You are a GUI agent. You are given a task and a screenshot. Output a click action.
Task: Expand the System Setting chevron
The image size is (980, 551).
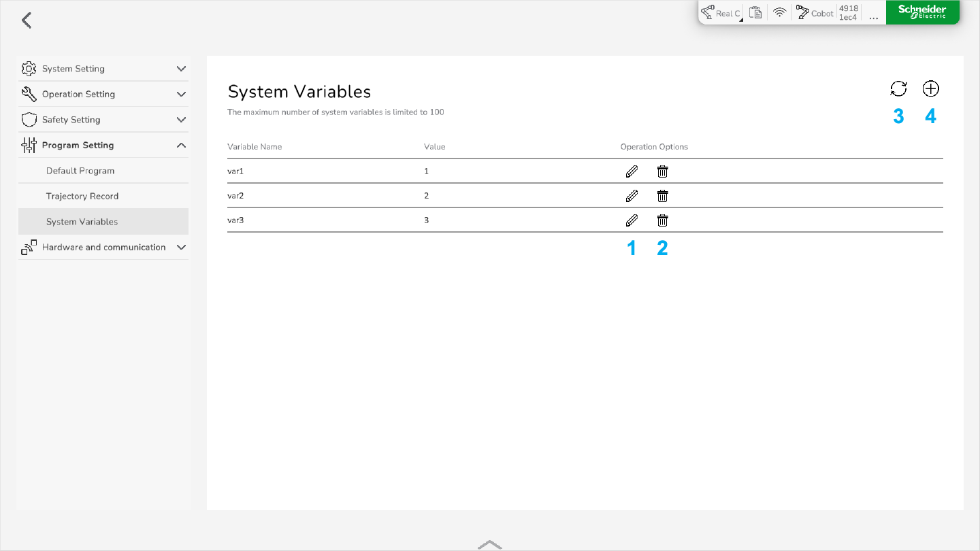click(x=181, y=69)
